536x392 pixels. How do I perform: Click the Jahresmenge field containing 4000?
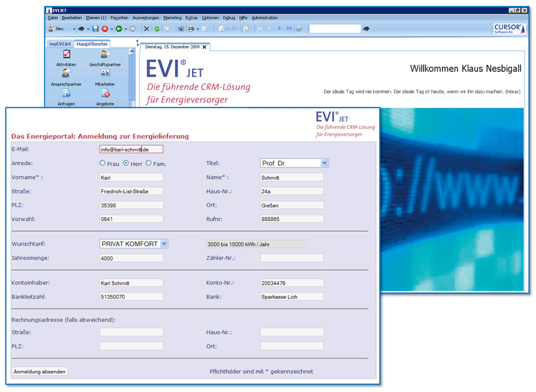(x=131, y=258)
